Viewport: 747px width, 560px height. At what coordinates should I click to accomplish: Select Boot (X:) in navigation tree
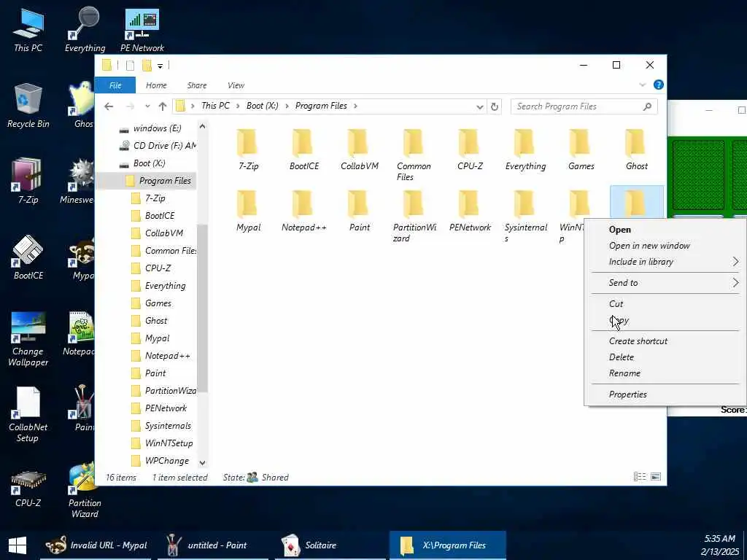coord(149,163)
